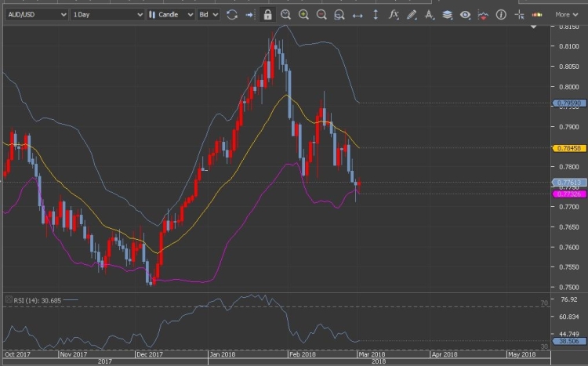Toggle the chart lock icon

(x=268, y=14)
